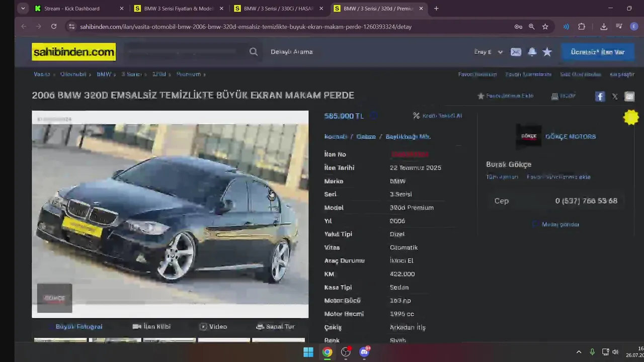Open browser extensions puzzle icon
This screenshot has width=644, height=362.
pyautogui.click(x=582, y=27)
